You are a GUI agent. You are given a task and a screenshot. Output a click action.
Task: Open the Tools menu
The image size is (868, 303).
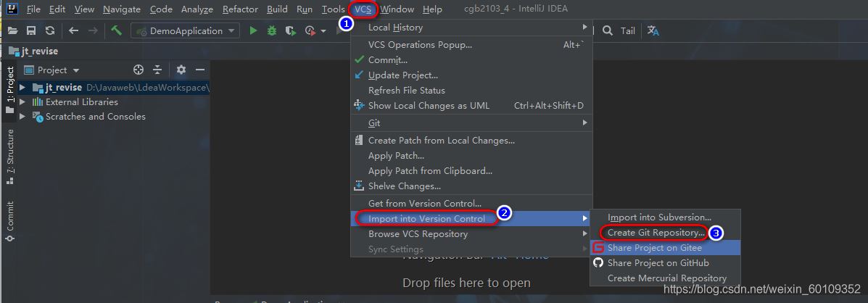(x=334, y=9)
